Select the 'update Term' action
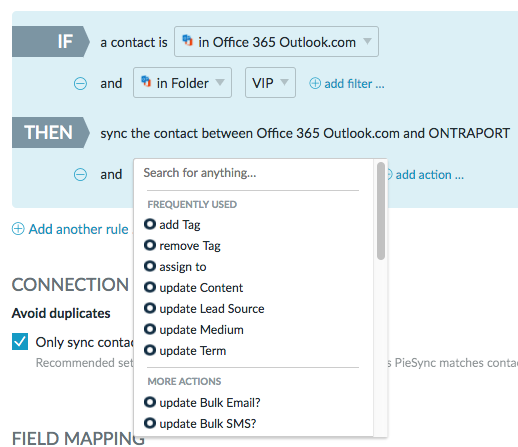Screen dimensions: 518x447 pyautogui.click(x=185, y=351)
